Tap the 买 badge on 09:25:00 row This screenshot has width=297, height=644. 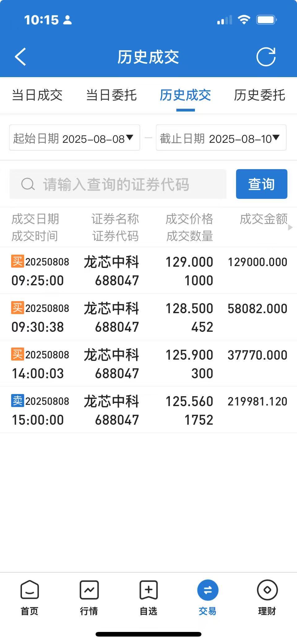point(18,261)
